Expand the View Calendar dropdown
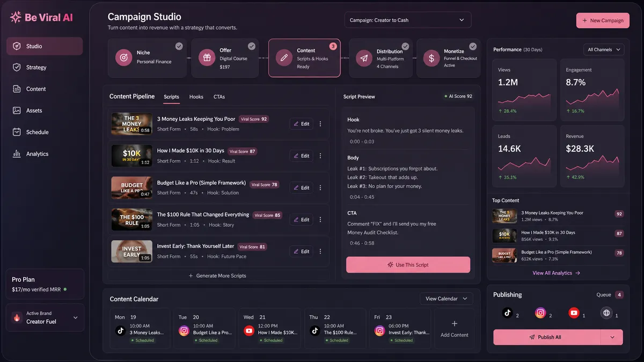644x362 pixels. click(447, 299)
